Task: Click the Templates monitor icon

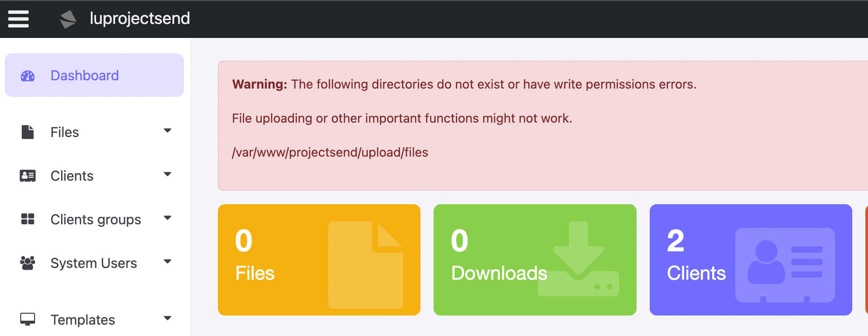Action: coord(27,319)
